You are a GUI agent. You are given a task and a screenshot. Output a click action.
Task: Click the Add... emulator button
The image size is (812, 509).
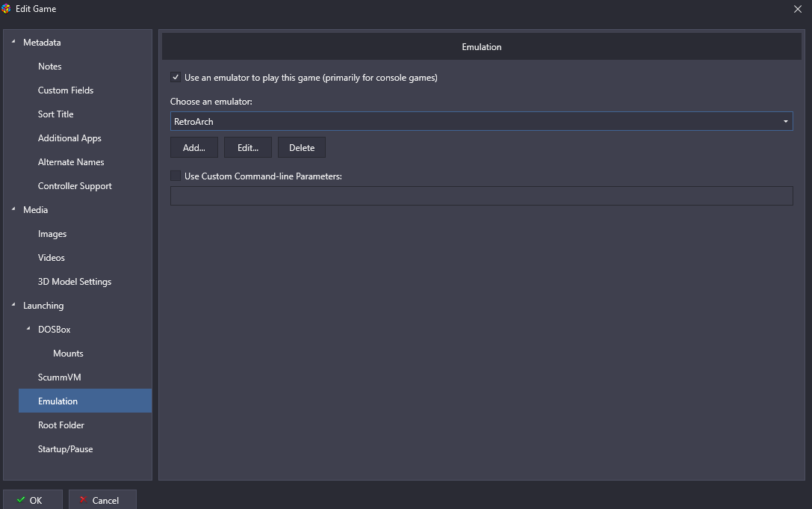tap(194, 147)
